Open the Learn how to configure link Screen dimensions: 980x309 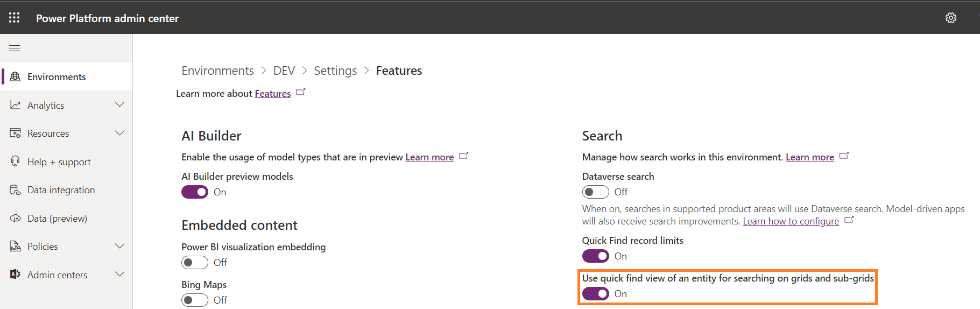tap(791, 221)
